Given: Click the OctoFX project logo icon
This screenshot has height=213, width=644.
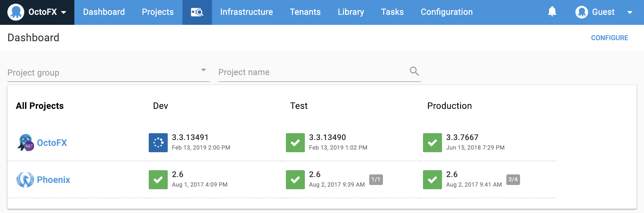Looking at the screenshot, I should pos(25,143).
